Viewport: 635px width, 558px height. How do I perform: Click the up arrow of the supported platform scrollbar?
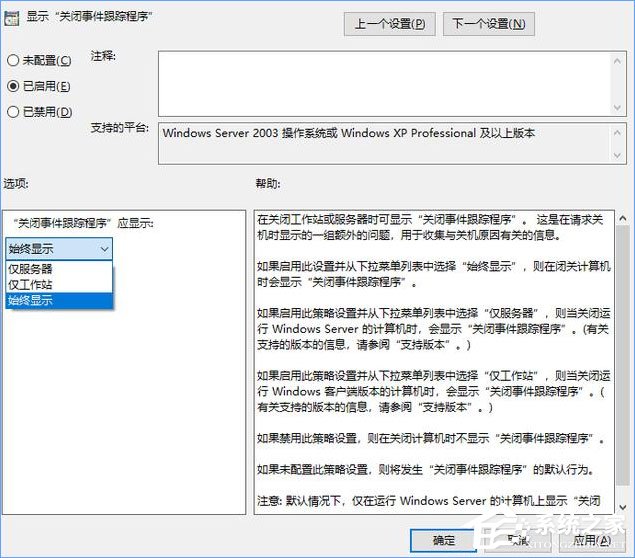coord(617,132)
